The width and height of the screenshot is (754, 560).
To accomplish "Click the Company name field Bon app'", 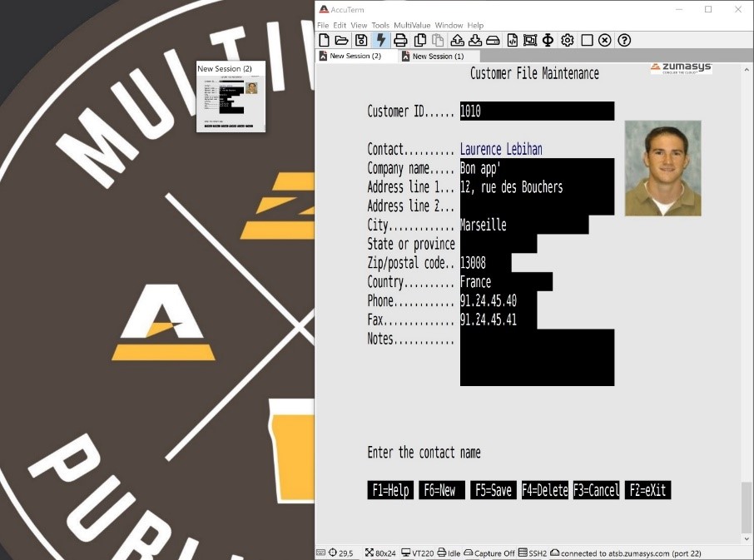I will pos(537,168).
